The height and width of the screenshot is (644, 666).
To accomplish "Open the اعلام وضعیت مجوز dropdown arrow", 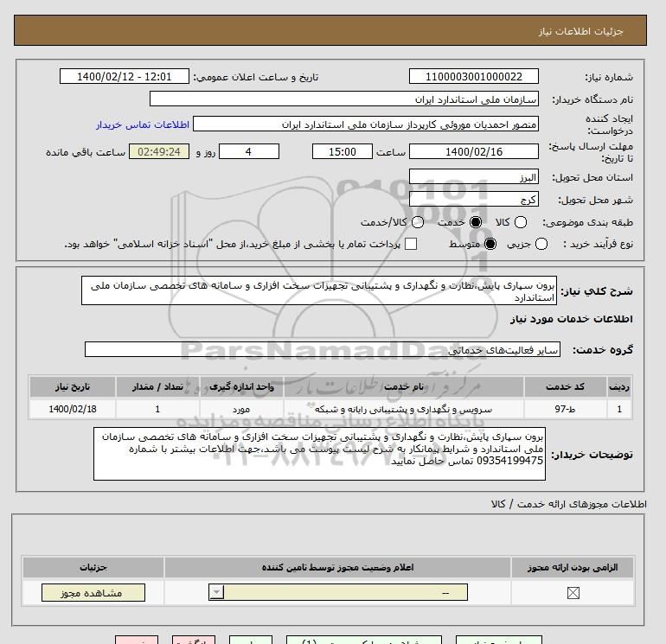I will 216,592.
